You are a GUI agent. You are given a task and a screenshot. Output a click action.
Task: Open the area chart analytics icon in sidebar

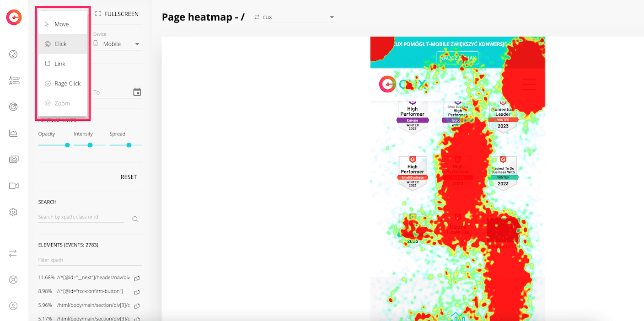coord(13,133)
